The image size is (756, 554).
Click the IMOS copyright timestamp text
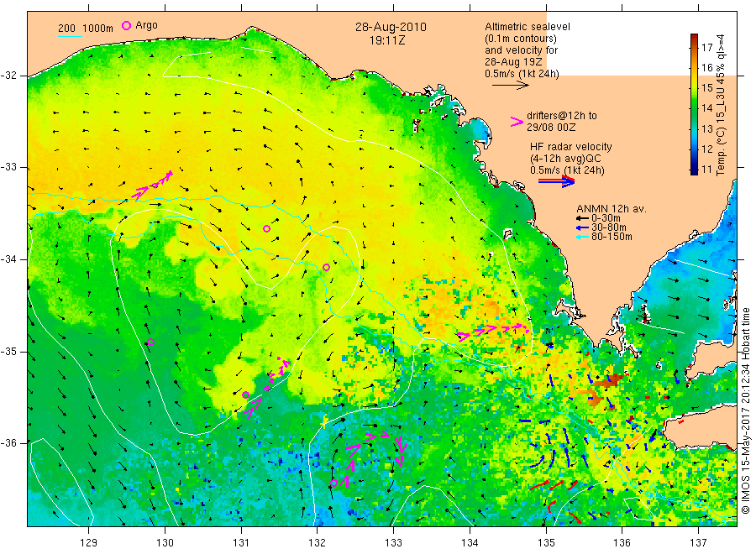(746, 411)
